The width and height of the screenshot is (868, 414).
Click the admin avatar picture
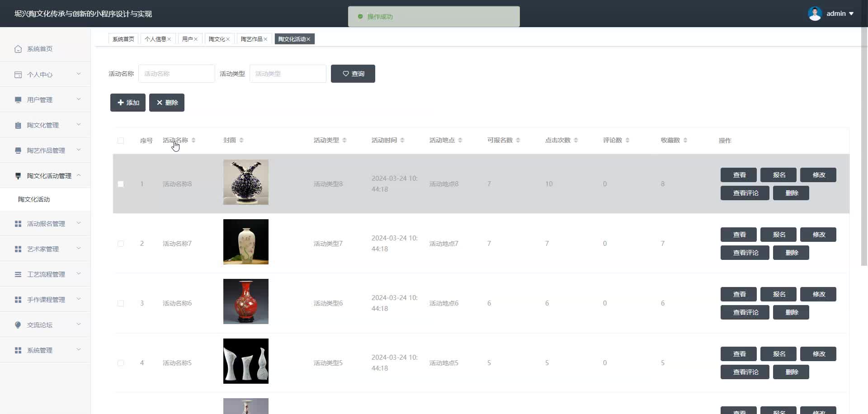coord(815,14)
